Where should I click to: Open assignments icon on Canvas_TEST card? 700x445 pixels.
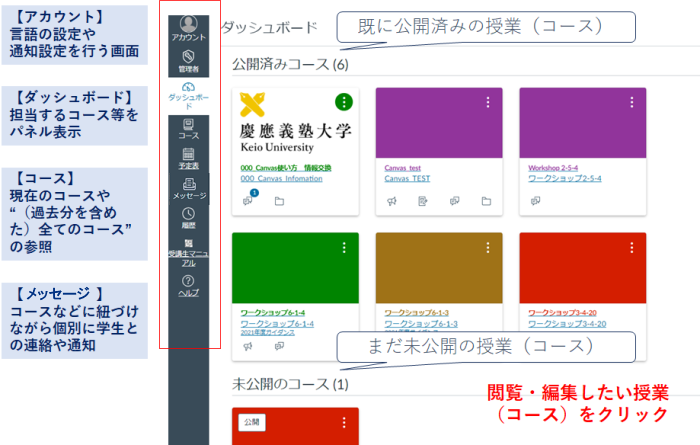tap(422, 201)
